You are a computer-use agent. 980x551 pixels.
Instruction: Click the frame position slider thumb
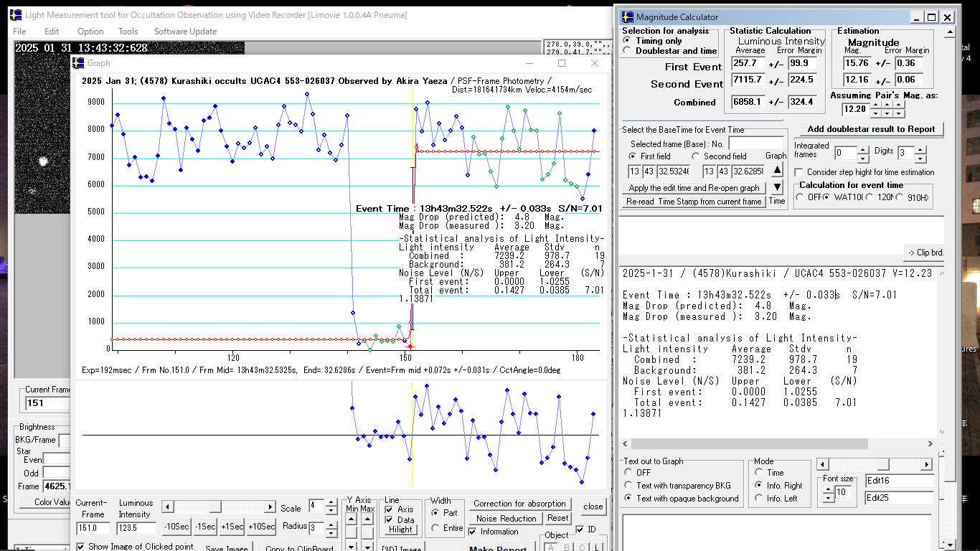215,507
